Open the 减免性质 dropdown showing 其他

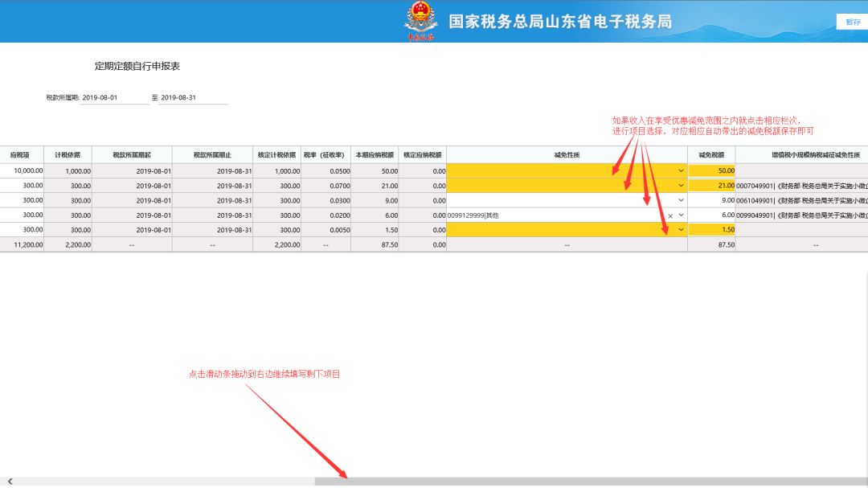pos(679,215)
